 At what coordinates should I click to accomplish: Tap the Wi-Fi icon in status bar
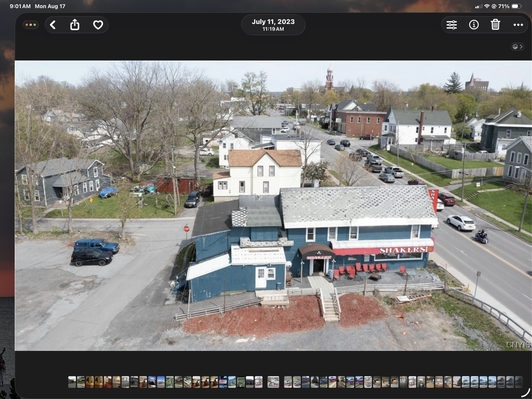tap(487, 6)
